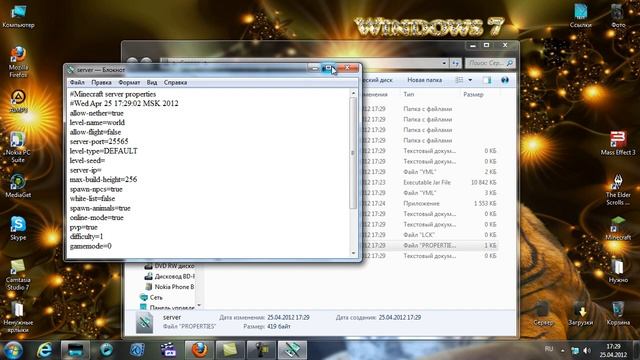Open sticky notes taskbar button
640x360 pixels.
pos(229,350)
